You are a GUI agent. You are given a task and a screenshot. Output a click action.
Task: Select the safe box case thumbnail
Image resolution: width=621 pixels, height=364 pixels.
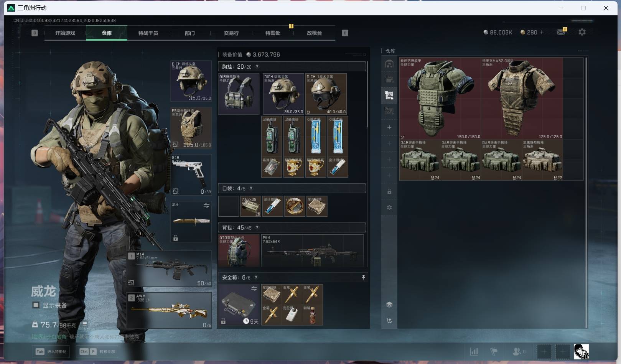coord(239,305)
